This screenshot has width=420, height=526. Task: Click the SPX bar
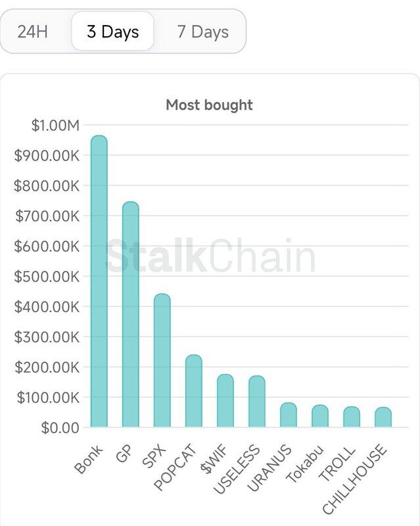162,360
